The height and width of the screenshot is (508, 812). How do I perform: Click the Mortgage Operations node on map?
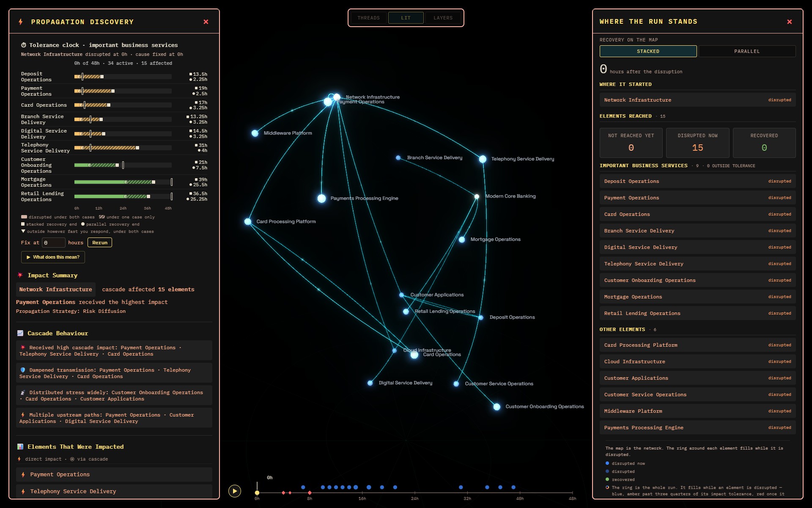(462, 240)
